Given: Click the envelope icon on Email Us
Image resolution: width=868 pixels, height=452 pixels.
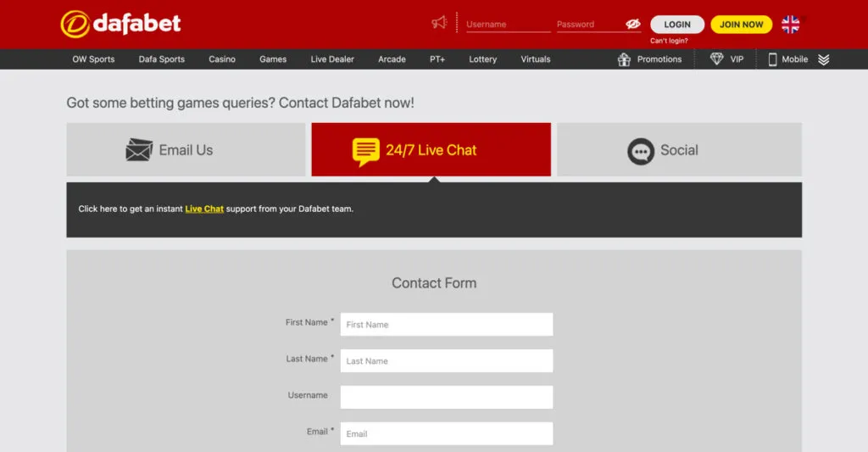Looking at the screenshot, I should tap(139, 149).
